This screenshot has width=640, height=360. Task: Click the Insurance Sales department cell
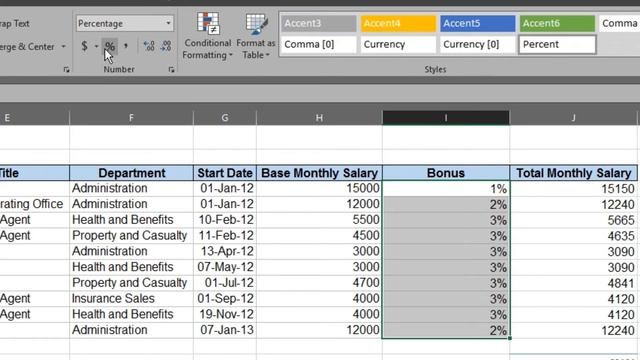click(131, 299)
